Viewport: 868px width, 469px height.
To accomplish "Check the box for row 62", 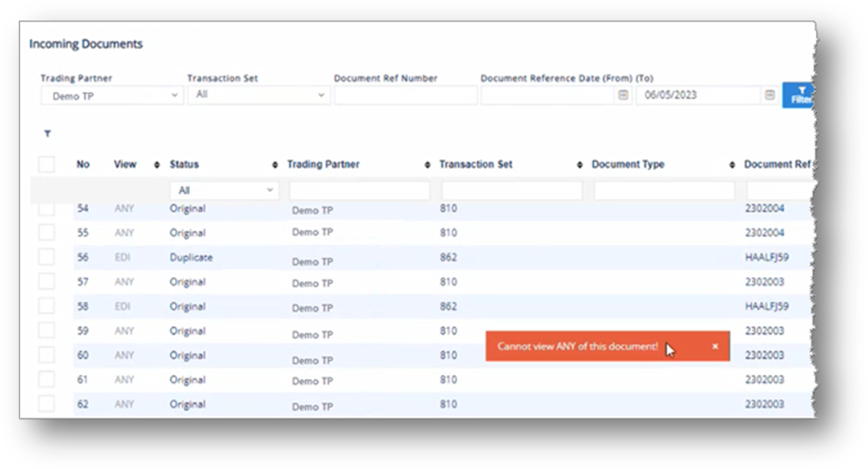I will coord(46,404).
